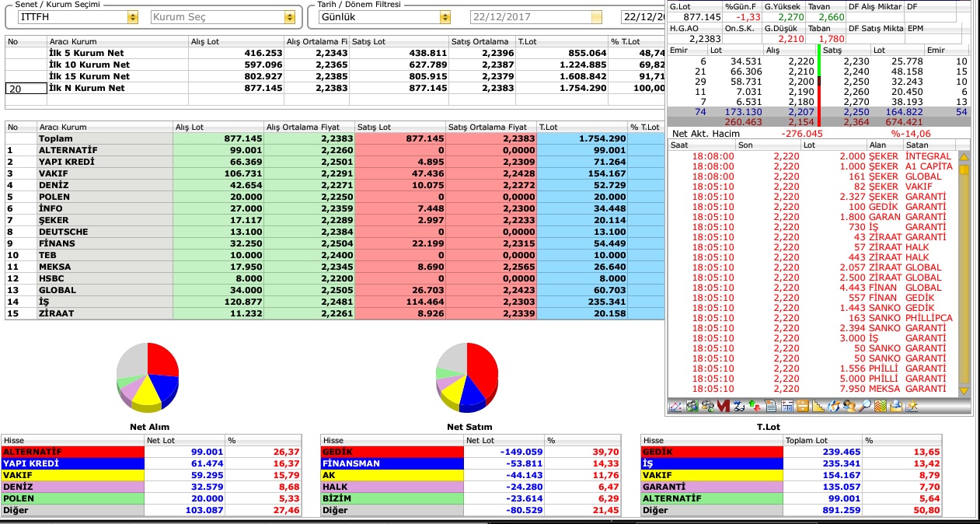Open the yellow staircase depth icon
This screenshot has height=524, width=980.
point(818,406)
